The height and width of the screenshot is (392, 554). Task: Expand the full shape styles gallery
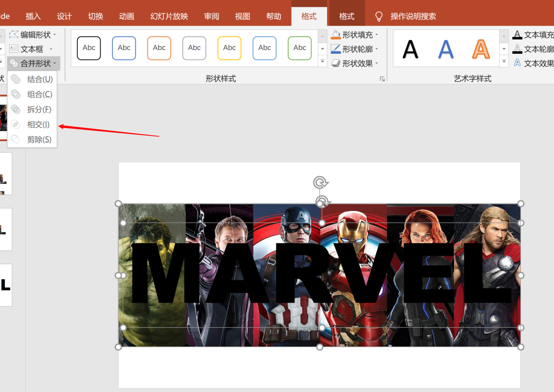click(x=323, y=61)
